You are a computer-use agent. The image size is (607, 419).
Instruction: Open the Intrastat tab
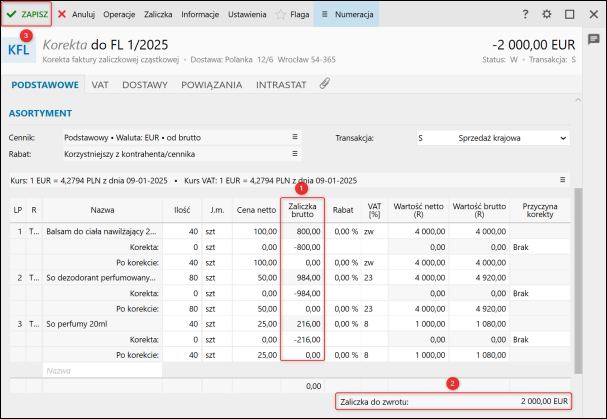(280, 86)
